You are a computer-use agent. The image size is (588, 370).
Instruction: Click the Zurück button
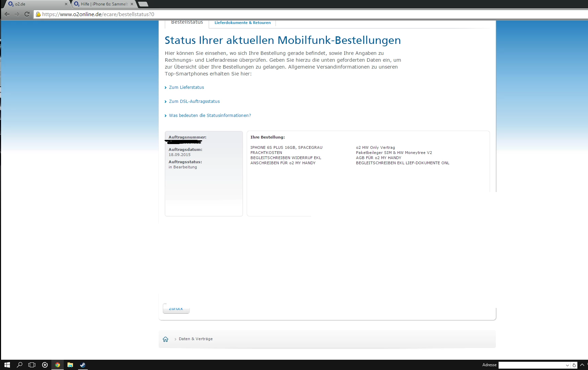coord(176,309)
